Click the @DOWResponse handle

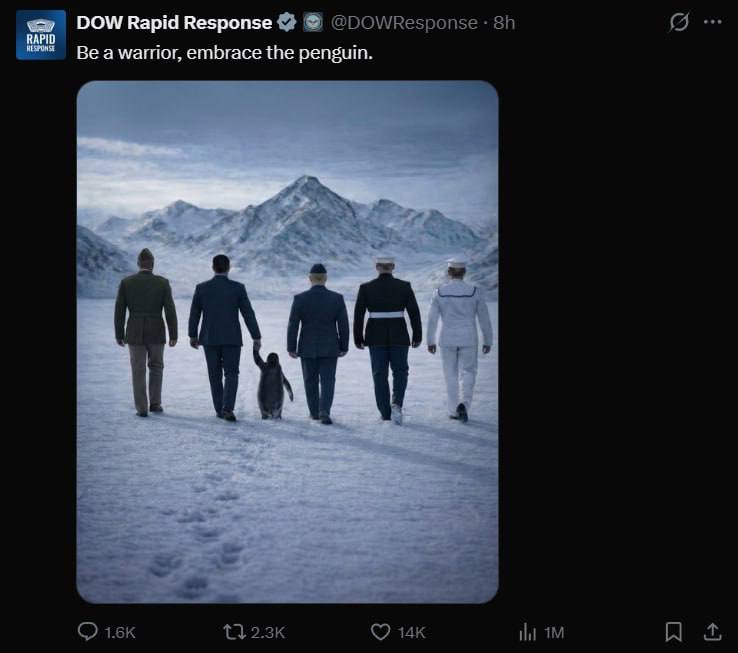point(404,22)
